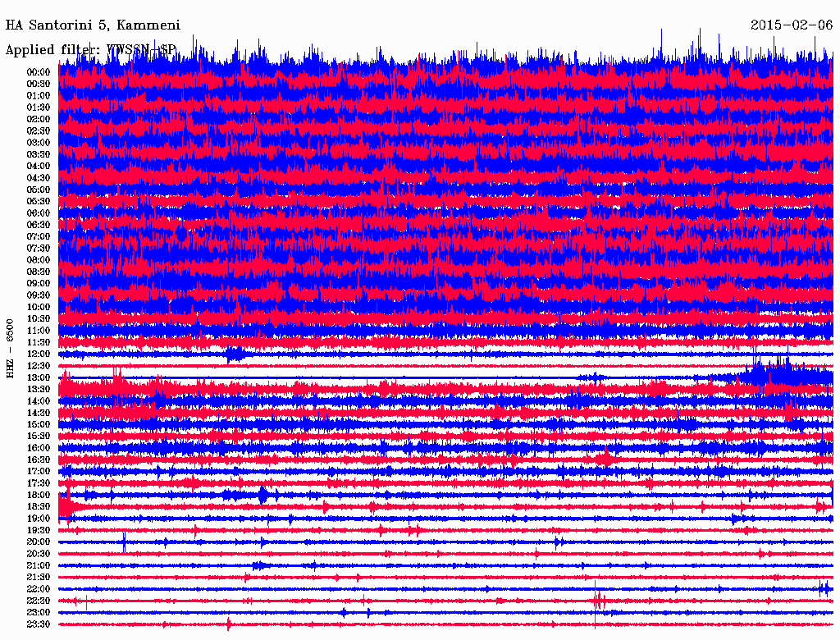Screen dimensions: 840x640
Task: Select the 17:00 time label
Action: (x=39, y=473)
